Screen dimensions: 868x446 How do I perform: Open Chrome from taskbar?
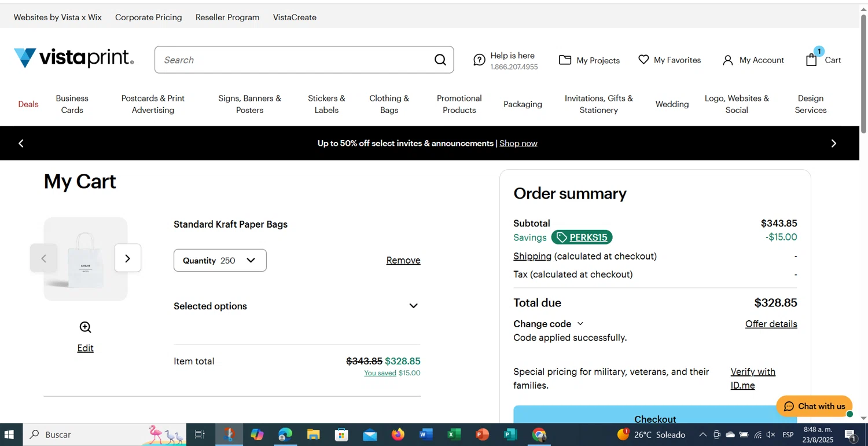pyautogui.click(x=539, y=434)
